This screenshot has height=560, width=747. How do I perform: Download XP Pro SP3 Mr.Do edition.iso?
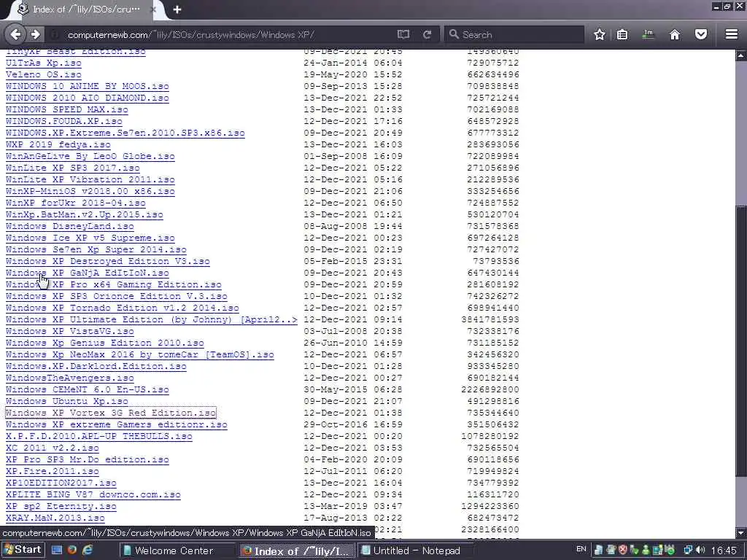(88, 459)
